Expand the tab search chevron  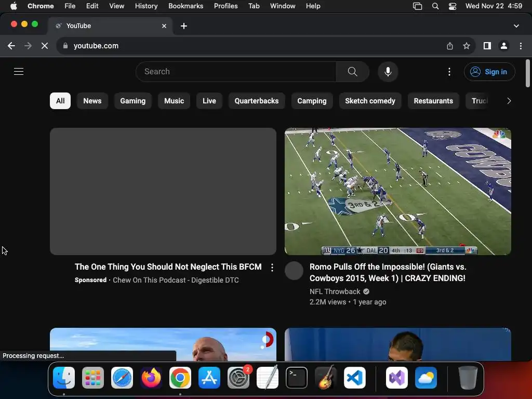pos(516,26)
